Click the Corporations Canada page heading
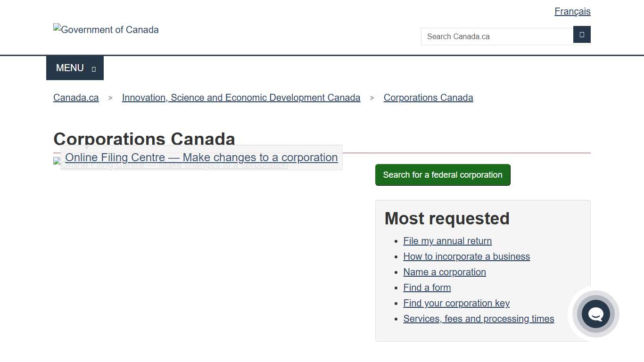 144,139
